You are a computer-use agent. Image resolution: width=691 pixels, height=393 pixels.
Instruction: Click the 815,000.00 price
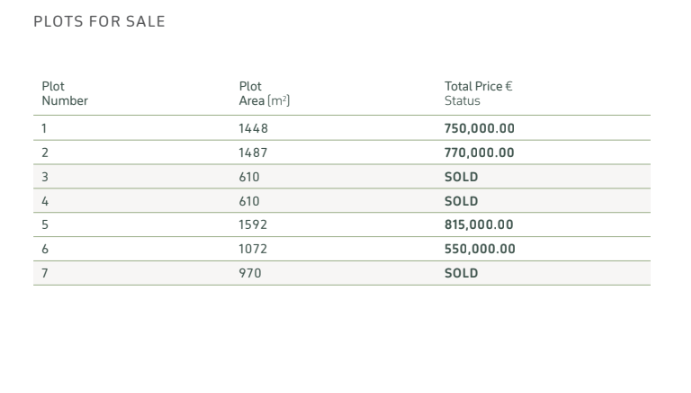pos(479,225)
